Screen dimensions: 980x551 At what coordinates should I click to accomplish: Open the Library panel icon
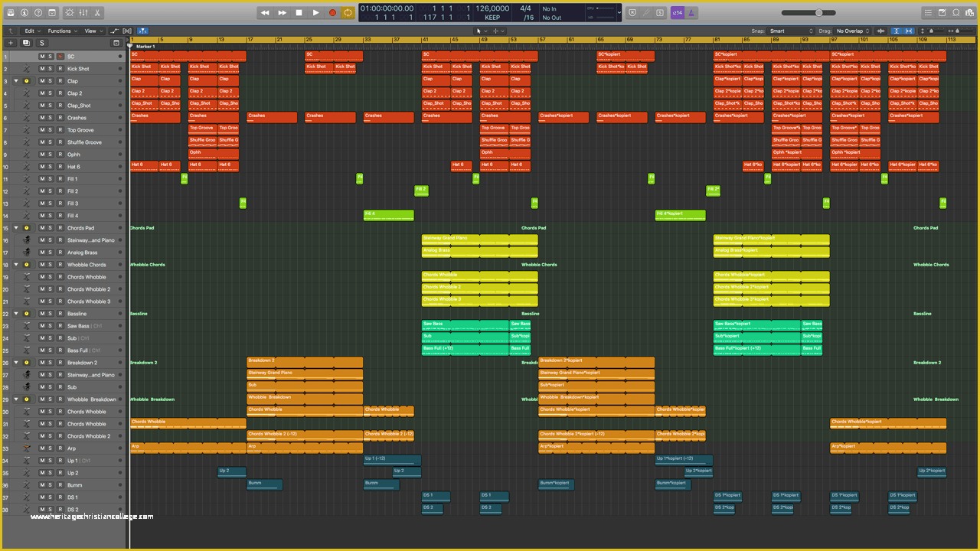tap(11, 13)
